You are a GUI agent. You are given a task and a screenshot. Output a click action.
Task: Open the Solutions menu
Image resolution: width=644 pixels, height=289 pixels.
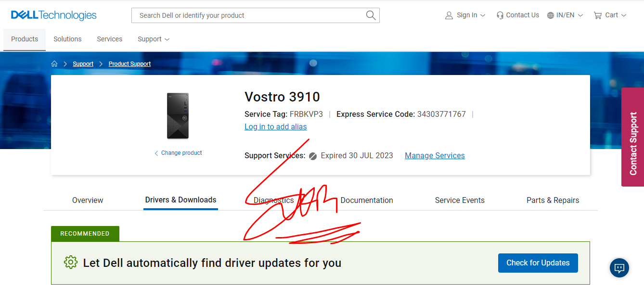click(67, 39)
